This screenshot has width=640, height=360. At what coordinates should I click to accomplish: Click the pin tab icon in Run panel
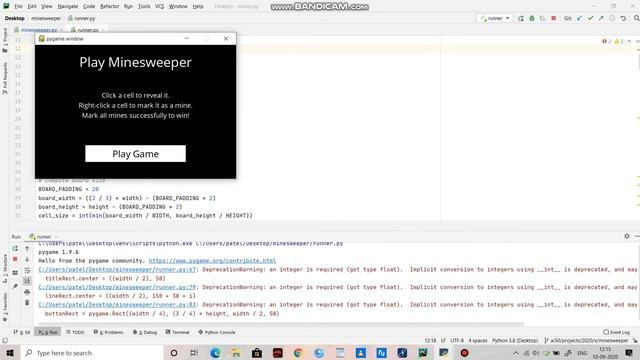[15, 287]
